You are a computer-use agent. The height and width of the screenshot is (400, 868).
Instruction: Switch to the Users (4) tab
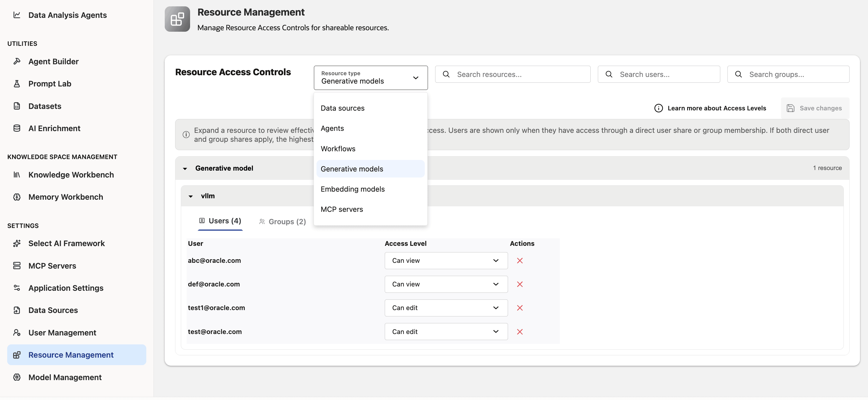[220, 221]
